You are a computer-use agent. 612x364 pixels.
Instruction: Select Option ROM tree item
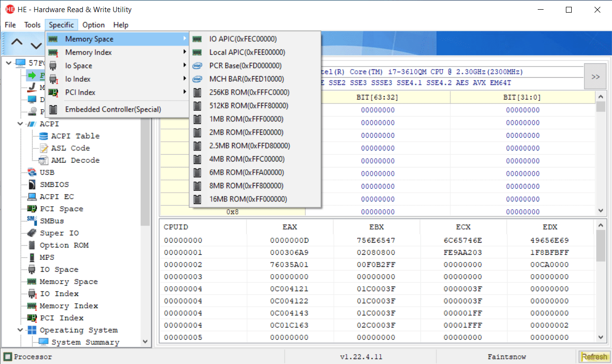point(64,245)
